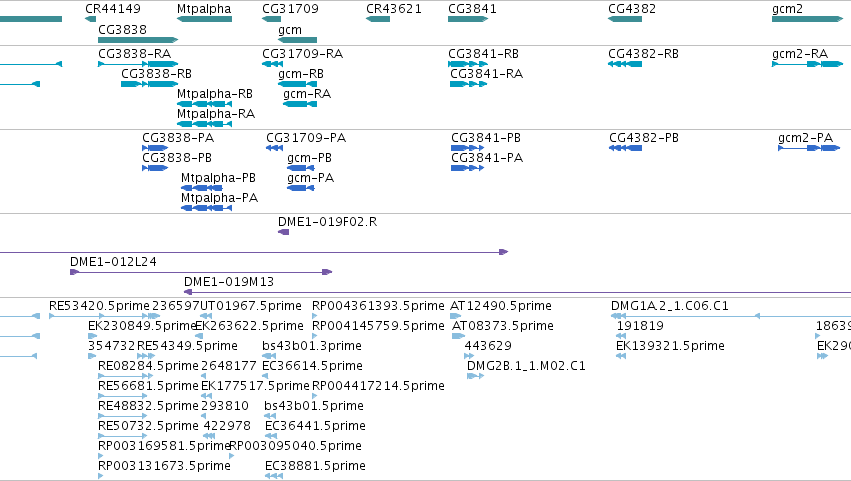Click the CG3838 gene label
The image size is (851, 481).
point(122,29)
